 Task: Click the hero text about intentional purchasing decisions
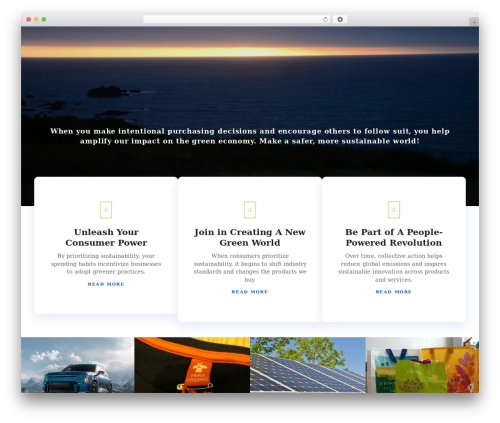coord(250,136)
